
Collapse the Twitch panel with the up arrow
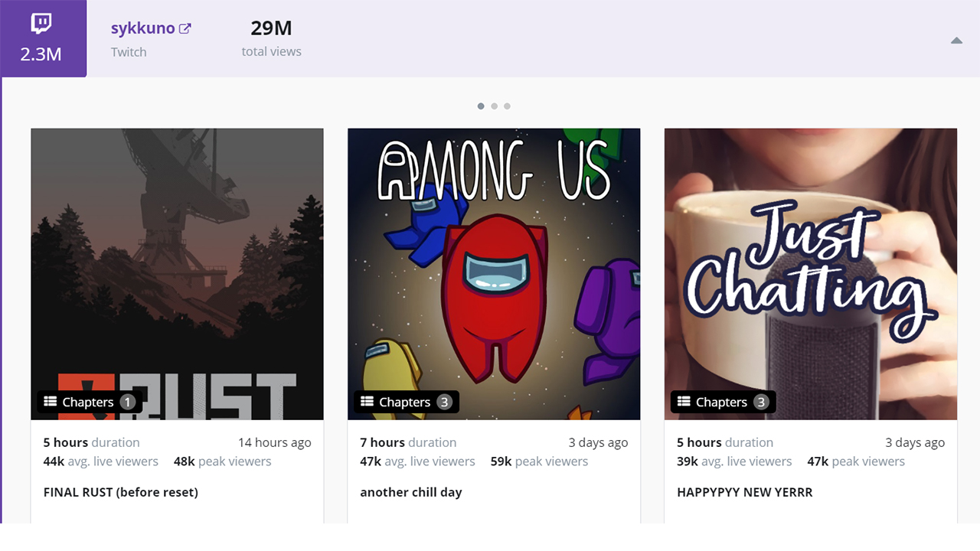956,41
